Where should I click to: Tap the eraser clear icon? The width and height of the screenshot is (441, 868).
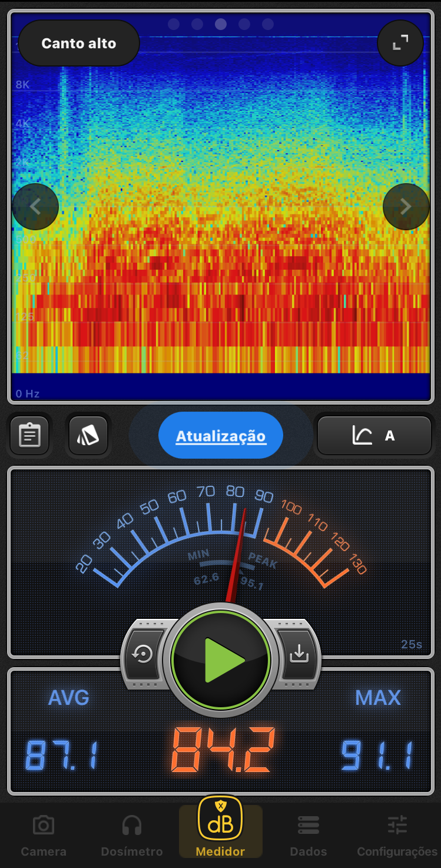88,436
